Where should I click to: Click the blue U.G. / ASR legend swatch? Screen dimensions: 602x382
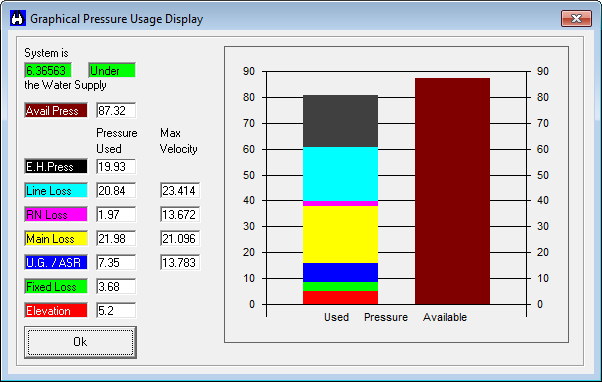(x=56, y=263)
